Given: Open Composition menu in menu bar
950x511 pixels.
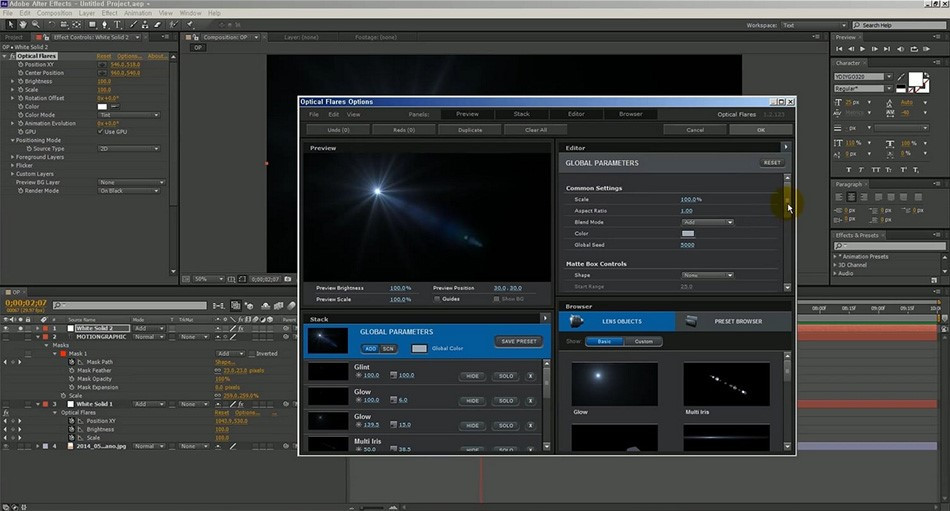Looking at the screenshot, I should tap(54, 13).
